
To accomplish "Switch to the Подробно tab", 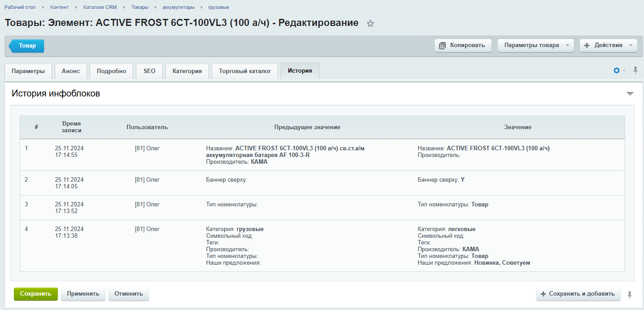I will [x=111, y=71].
